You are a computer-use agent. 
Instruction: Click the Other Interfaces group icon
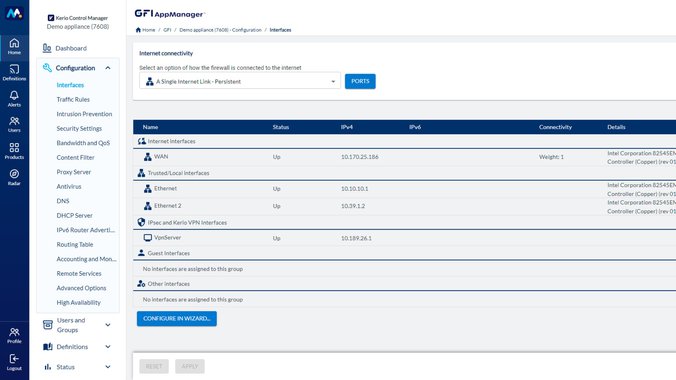coord(141,283)
